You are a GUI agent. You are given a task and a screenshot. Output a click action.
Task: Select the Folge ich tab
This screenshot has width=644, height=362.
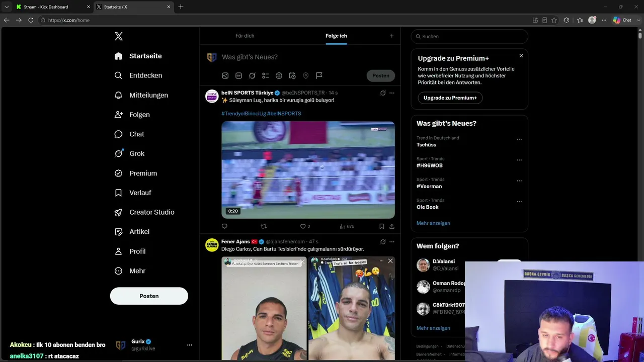pos(336,36)
